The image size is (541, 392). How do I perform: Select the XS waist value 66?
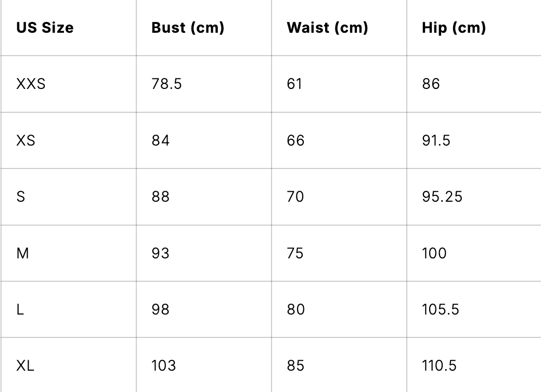295,140
